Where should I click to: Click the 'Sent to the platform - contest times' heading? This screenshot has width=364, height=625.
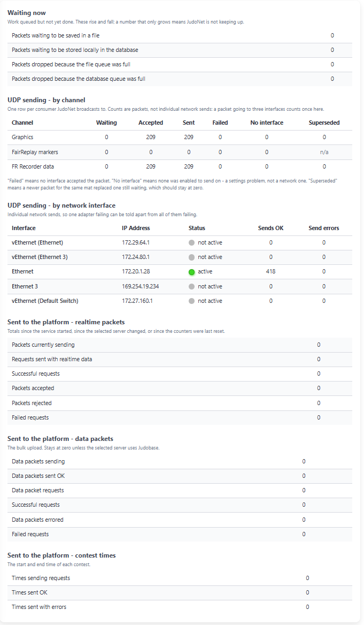pyautogui.click(x=61, y=555)
